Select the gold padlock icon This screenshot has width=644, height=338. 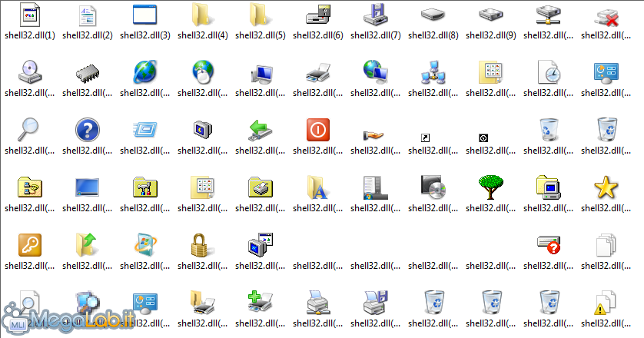point(202,245)
